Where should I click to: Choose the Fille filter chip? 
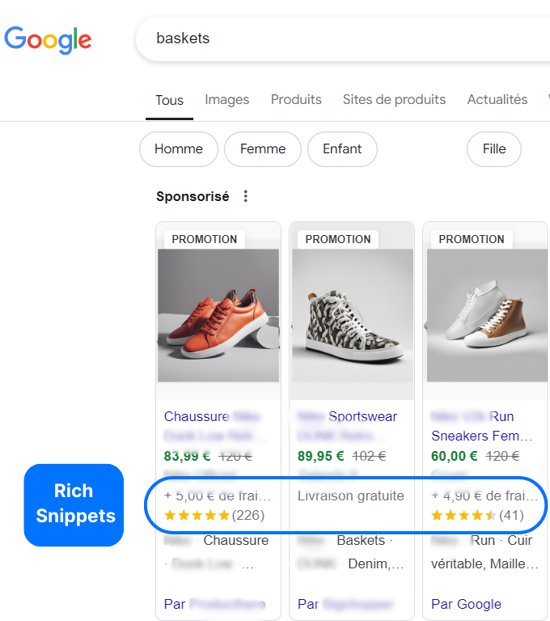(494, 149)
